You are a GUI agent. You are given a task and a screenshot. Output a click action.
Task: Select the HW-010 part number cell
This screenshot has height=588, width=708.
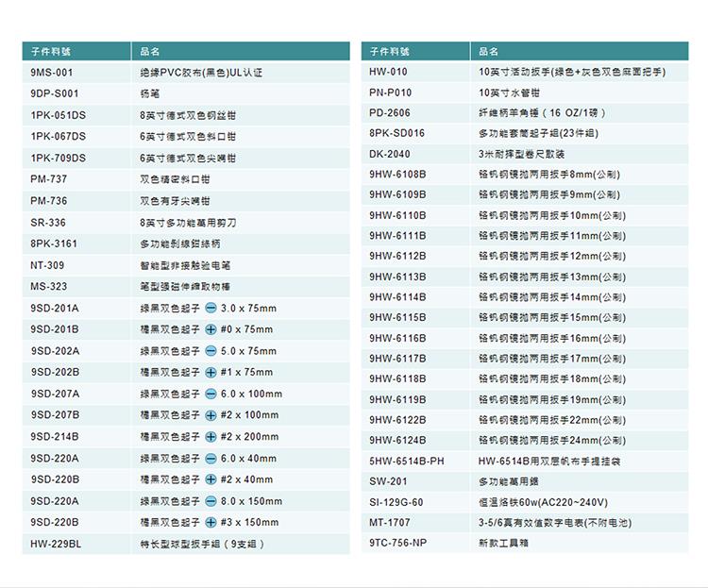point(388,72)
